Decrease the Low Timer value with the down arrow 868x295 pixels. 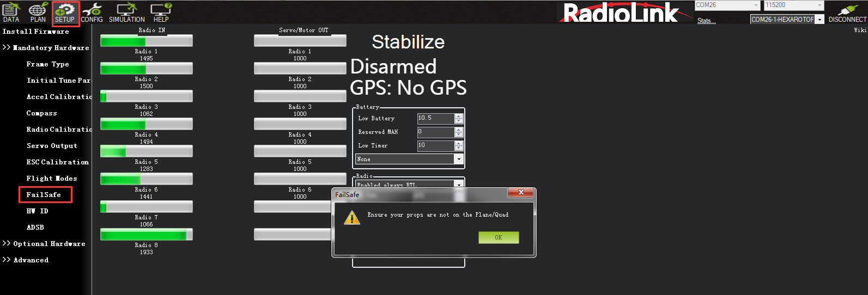[459, 148]
